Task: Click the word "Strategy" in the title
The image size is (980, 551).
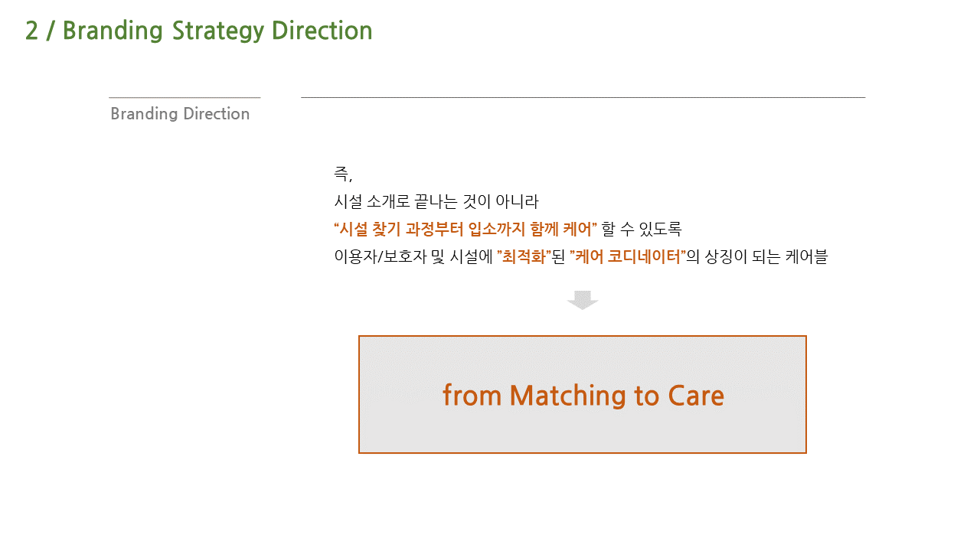Action: coord(218,31)
